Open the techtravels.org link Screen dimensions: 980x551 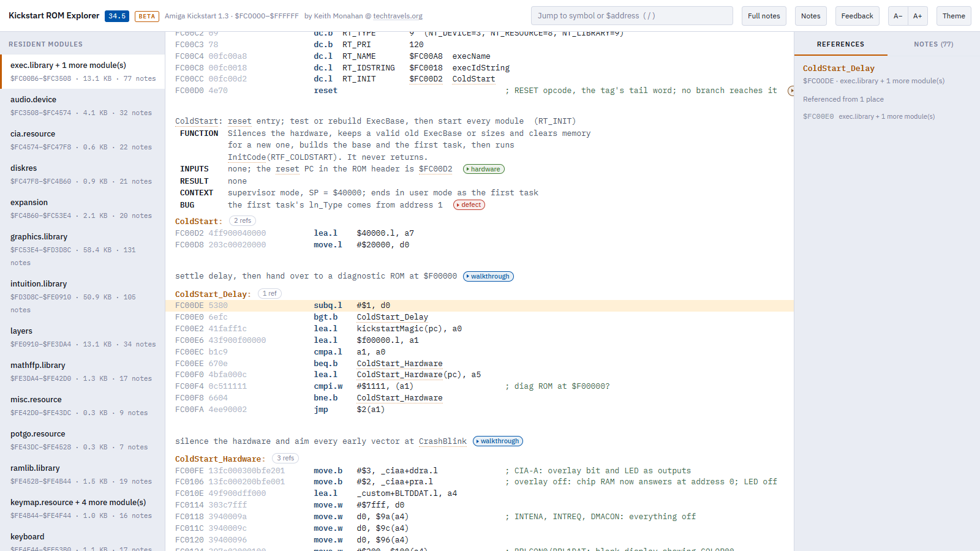pyautogui.click(x=398, y=16)
